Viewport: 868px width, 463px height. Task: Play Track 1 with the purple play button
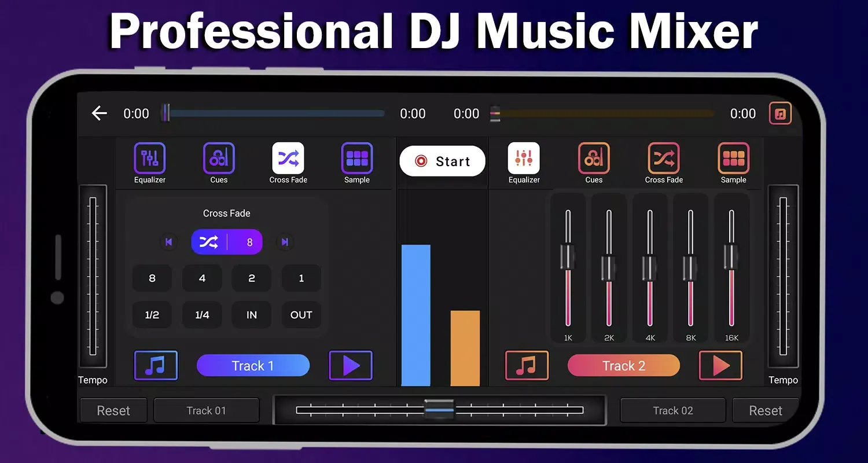pyautogui.click(x=351, y=366)
